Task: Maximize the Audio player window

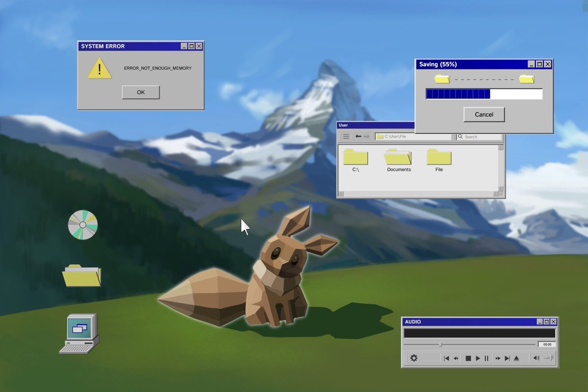Action: pyautogui.click(x=546, y=321)
